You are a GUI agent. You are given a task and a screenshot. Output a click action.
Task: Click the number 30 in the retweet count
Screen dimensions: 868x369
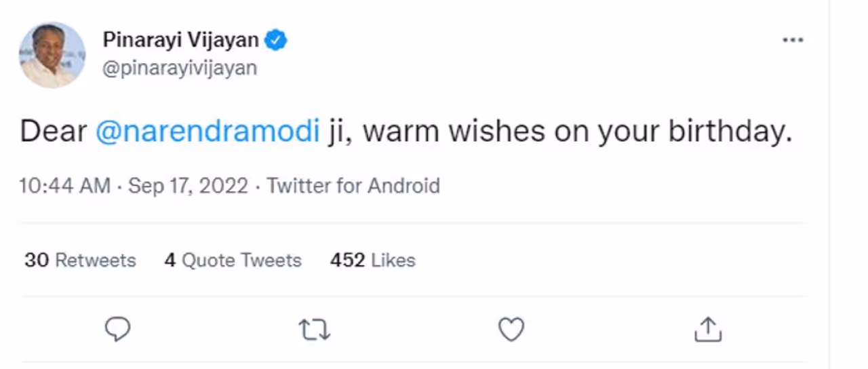tap(37, 260)
